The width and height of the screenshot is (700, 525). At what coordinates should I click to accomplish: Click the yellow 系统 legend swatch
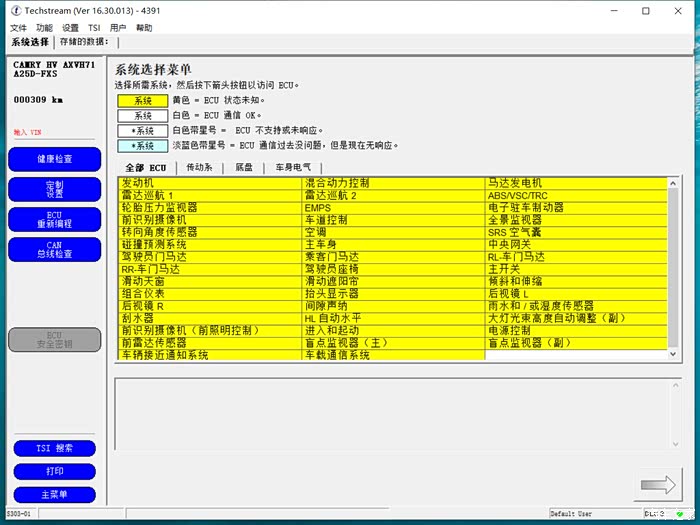pos(142,101)
